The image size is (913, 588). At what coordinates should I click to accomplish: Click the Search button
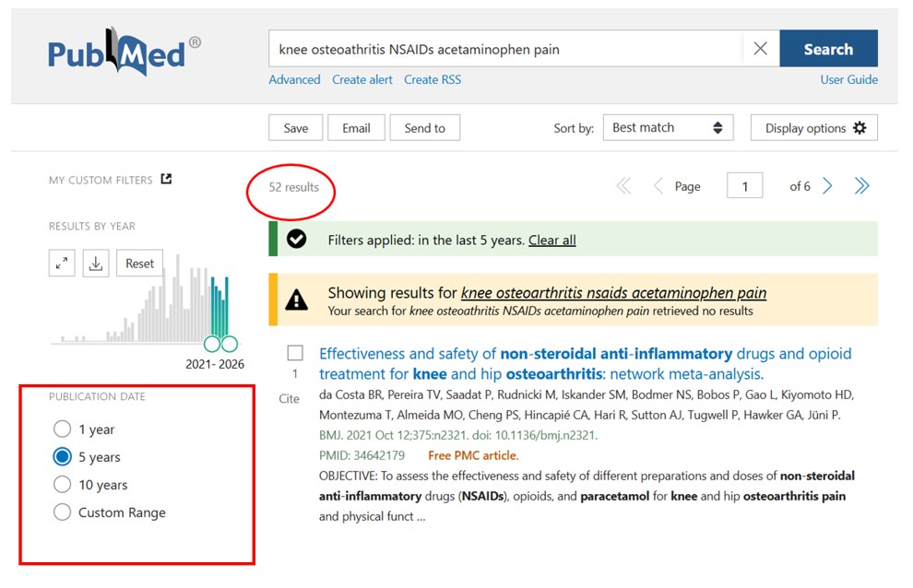coord(827,48)
